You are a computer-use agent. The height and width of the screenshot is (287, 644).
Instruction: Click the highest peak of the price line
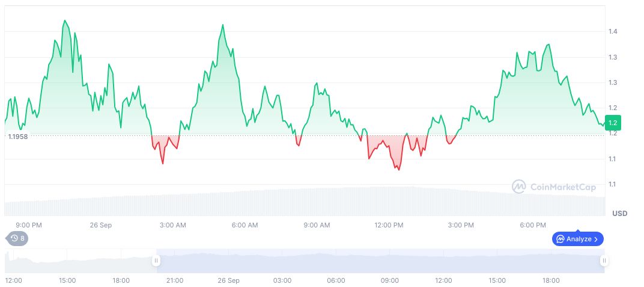tap(65, 20)
